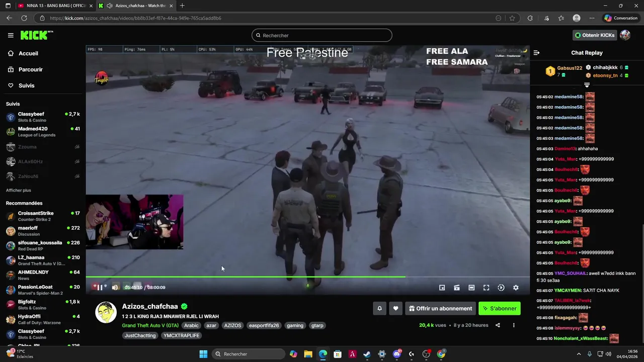Open File Explorer from taskbar
This screenshot has width=644, height=362.
pyautogui.click(x=308, y=354)
